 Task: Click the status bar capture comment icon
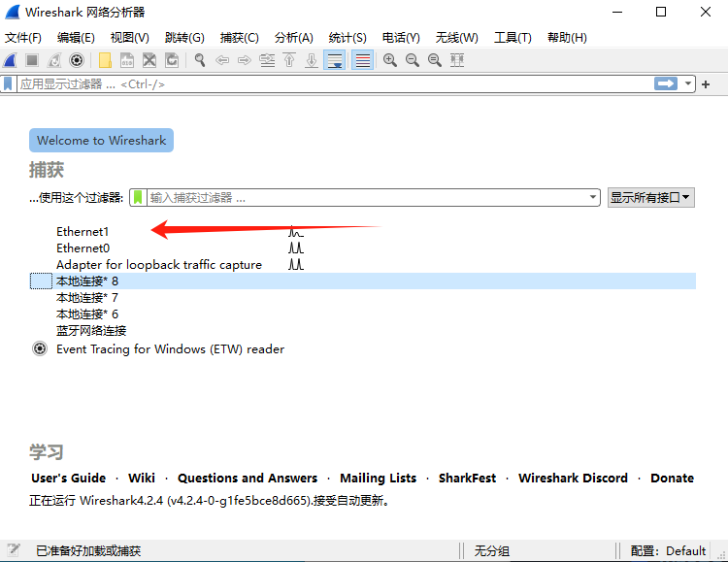[13, 550]
